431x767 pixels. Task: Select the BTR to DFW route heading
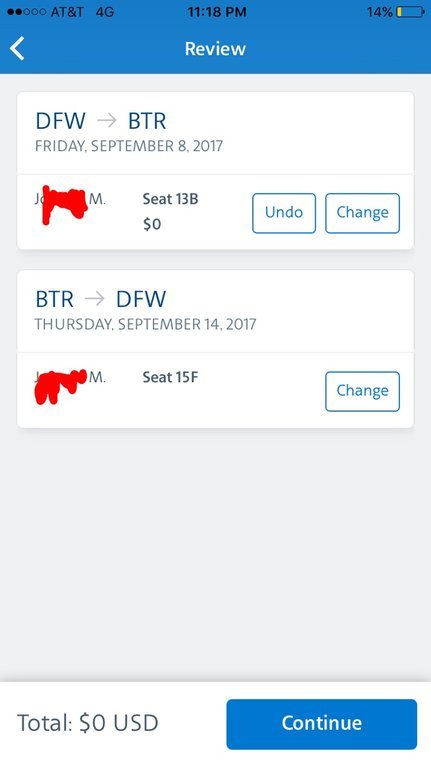coord(101,299)
